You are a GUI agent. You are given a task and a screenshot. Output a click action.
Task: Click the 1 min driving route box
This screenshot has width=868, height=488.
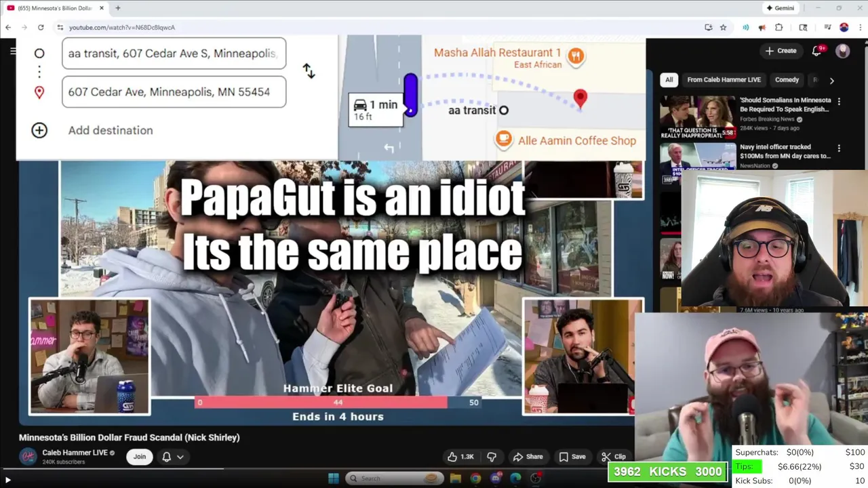click(375, 109)
